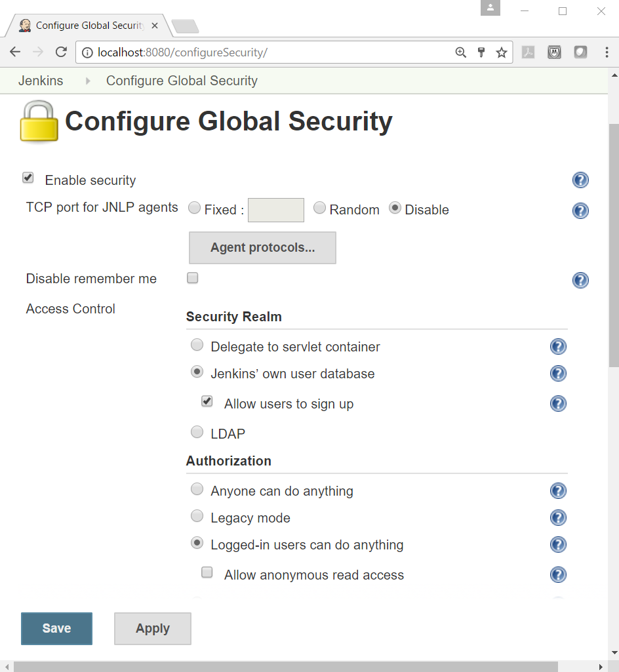Viewport: 619px width, 672px height.
Task: Click the browser back arrow
Action: [x=15, y=52]
